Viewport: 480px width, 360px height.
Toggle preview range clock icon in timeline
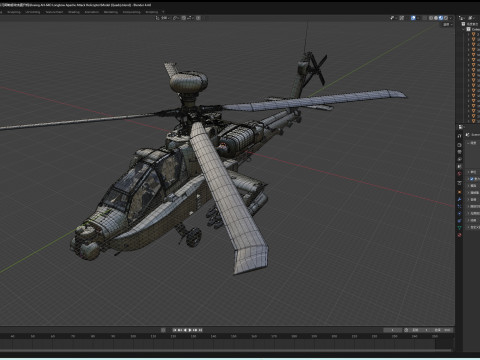[x=406, y=330]
